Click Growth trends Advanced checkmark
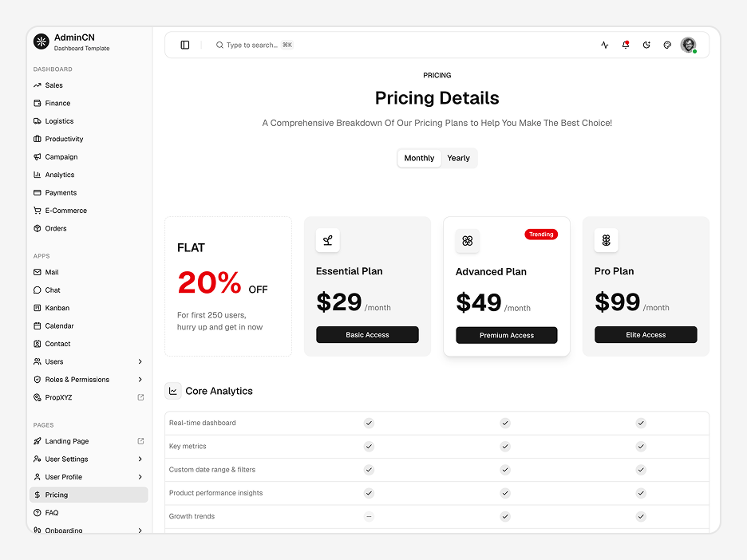Screen dimensions: 747x560 click(505, 516)
